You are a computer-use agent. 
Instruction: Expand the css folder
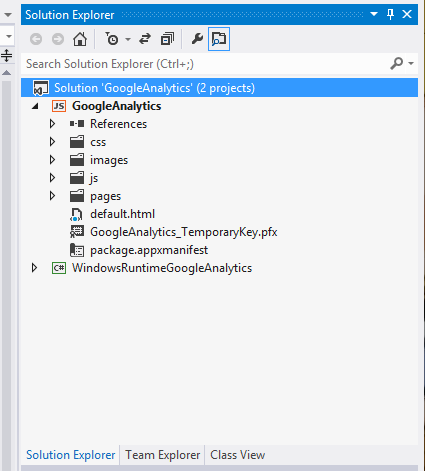click(52, 142)
